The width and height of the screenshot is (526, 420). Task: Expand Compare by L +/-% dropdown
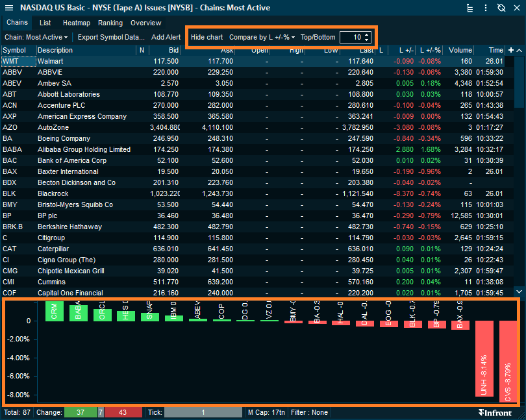[x=262, y=37]
